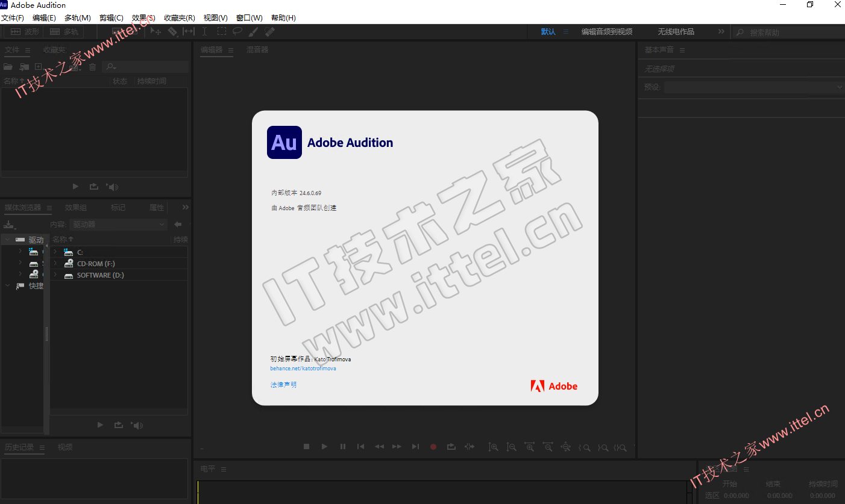Click the trash icon in Files panel

(92, 67)
